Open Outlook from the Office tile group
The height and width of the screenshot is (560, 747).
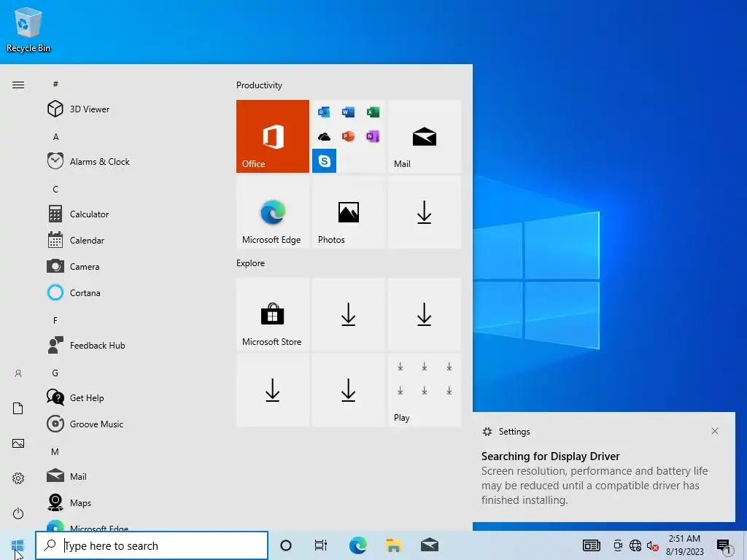coord(324,112)
